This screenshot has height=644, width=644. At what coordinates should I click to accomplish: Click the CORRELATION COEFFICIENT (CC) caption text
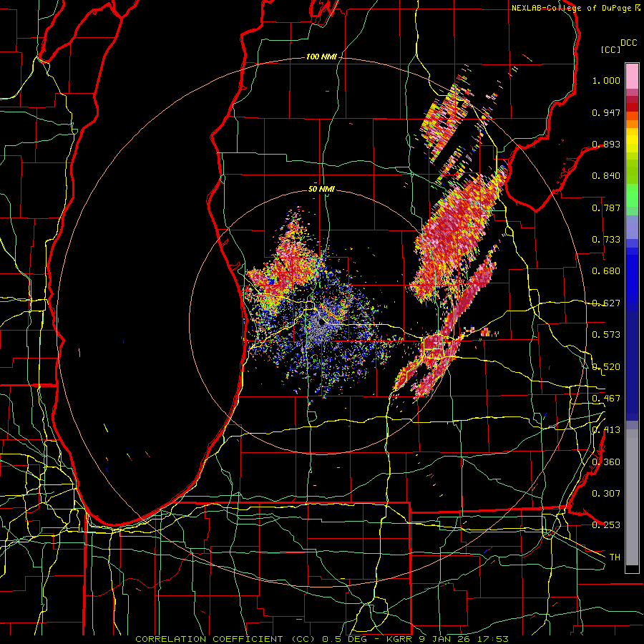(225, 639)
